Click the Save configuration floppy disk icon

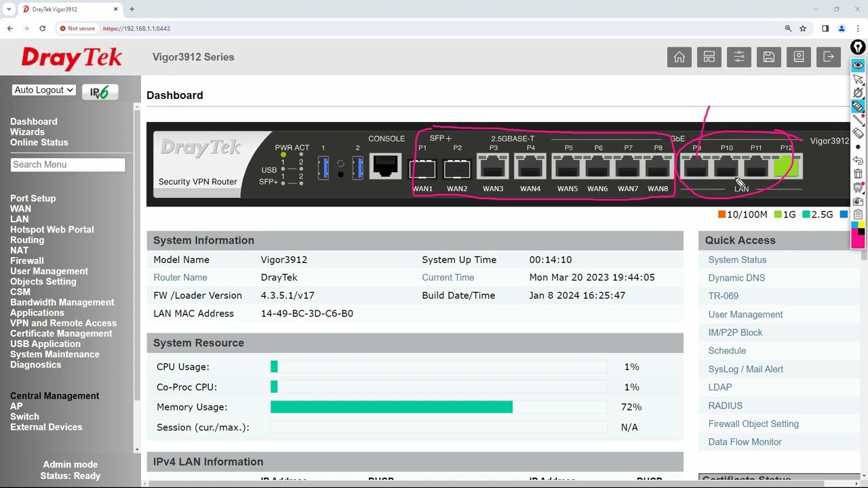point(768,57)
